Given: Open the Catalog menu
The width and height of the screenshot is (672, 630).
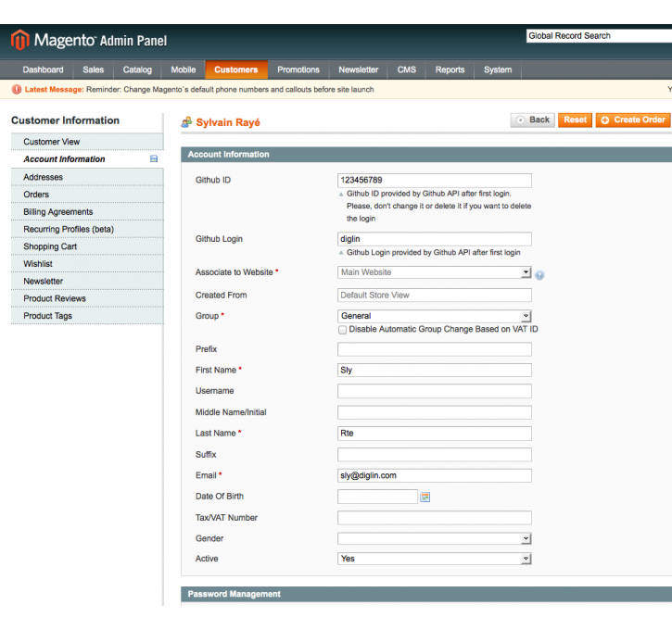Looking at the screenshot, I should tap(137, 69).
